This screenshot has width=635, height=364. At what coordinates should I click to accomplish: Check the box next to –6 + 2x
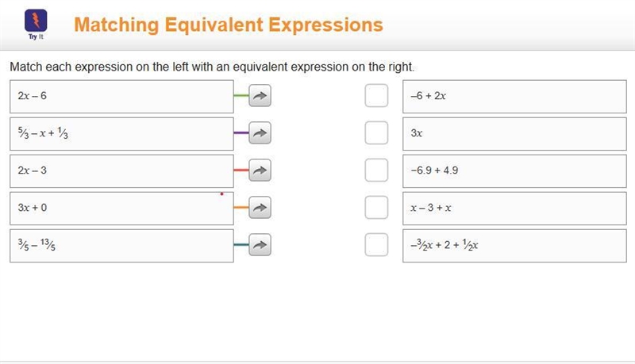[x=376, y=96]
